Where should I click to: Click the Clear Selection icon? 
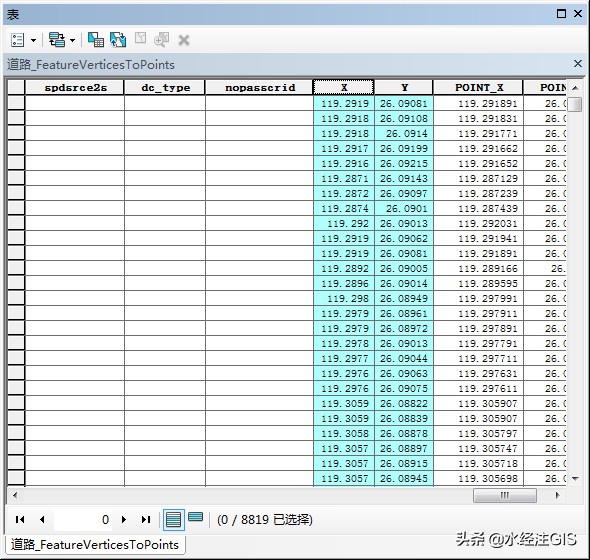[x=140, y=38]
